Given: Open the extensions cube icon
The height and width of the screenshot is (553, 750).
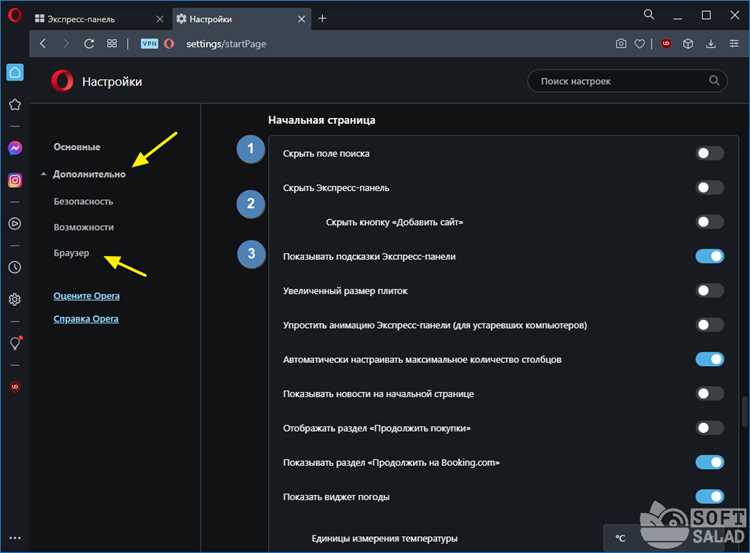Looking at the screenshot, I should click(x=688, y=44).
